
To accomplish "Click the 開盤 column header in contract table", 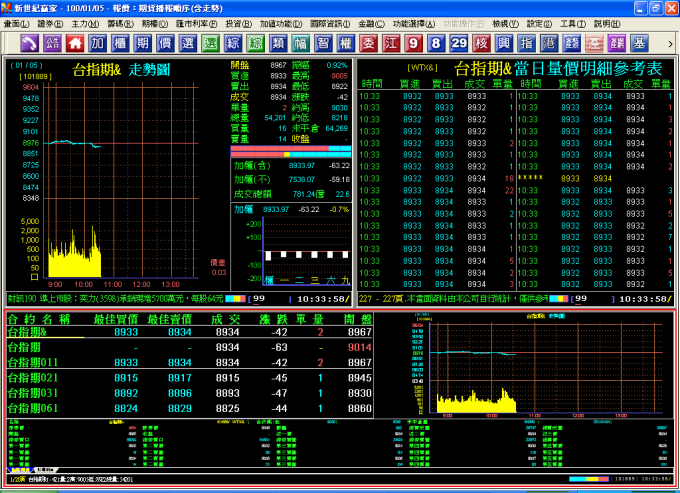I will point(358,319).
